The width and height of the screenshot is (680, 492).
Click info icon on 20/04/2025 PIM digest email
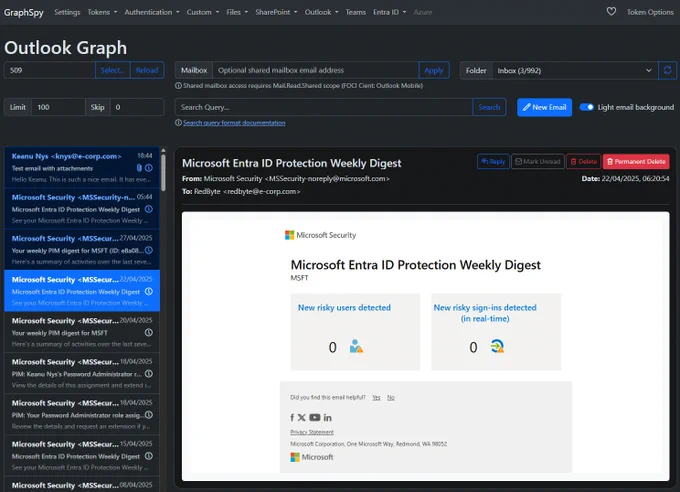tap(149, 333)
